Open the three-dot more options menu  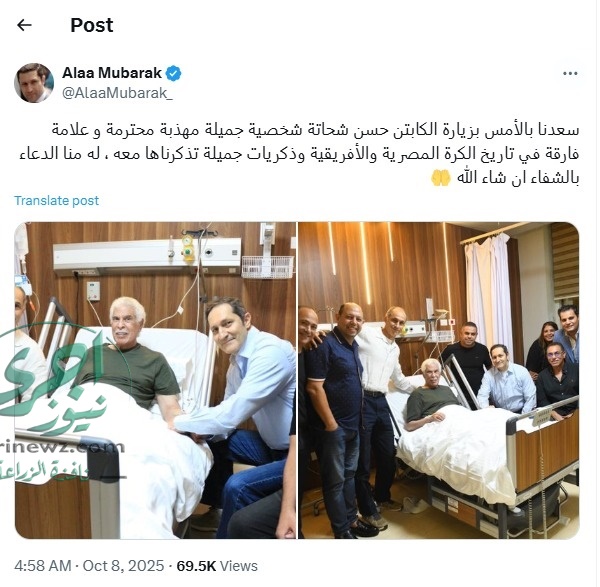[570, 73]
